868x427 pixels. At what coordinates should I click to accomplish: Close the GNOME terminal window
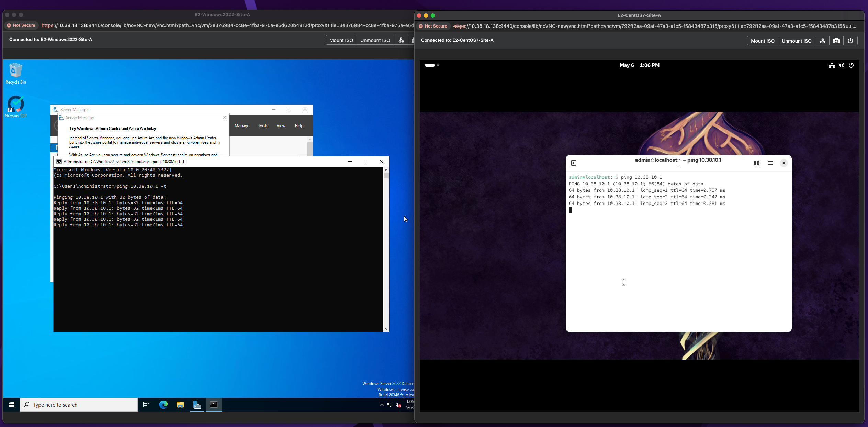(x=784, y=163)
